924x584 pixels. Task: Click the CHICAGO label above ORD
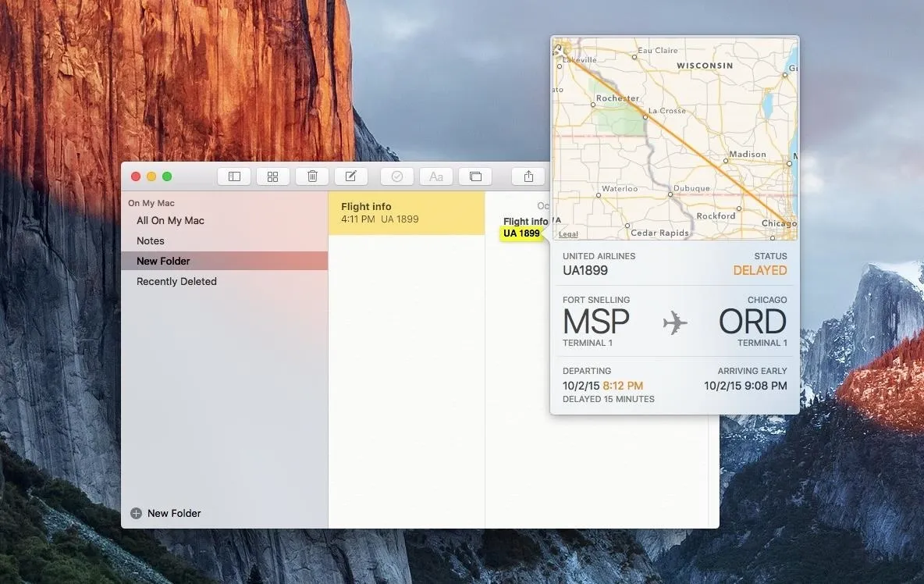tap(767, 300)
